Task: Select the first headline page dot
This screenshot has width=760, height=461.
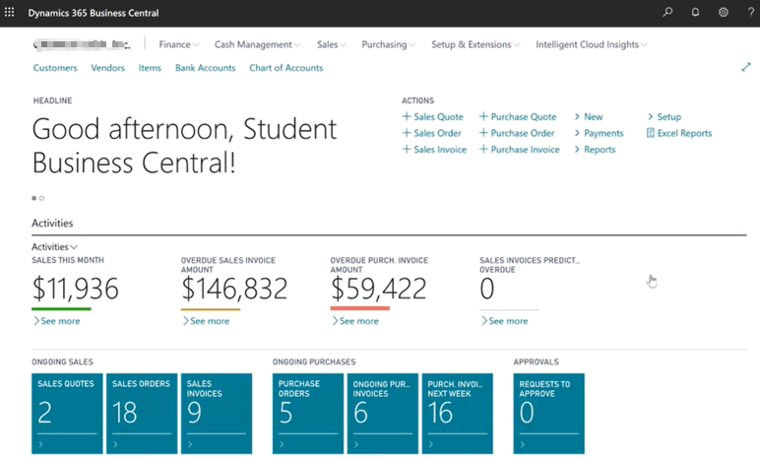Action: click(x=34, y=198)
